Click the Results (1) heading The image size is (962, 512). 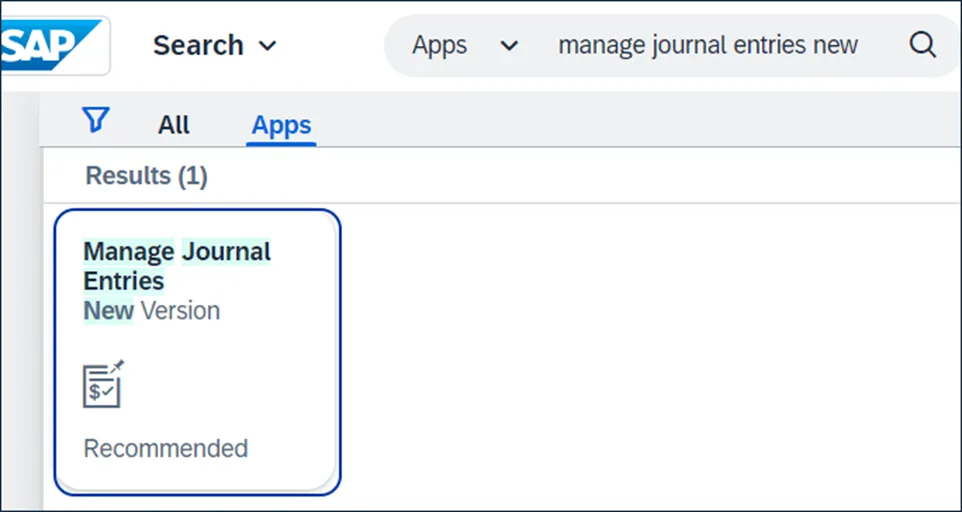[147, 176]
